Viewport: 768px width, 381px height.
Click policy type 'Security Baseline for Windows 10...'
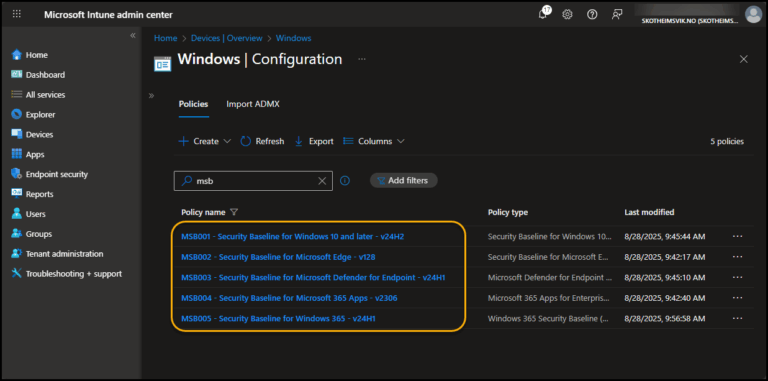pos(550,237)
